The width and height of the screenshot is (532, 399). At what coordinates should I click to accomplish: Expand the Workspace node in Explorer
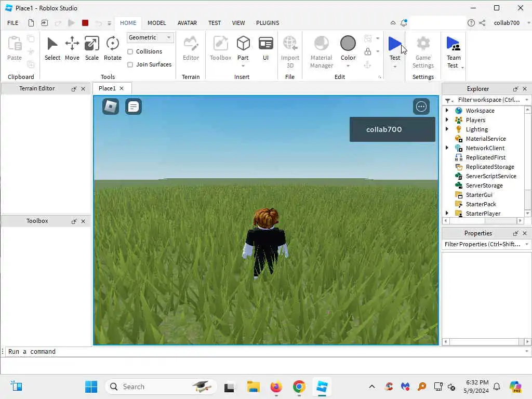[447, 110]
